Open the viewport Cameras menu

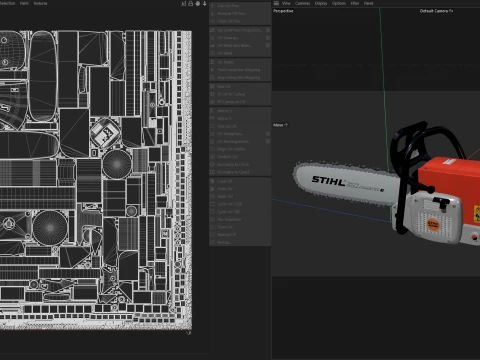click(x=302, y=3)
